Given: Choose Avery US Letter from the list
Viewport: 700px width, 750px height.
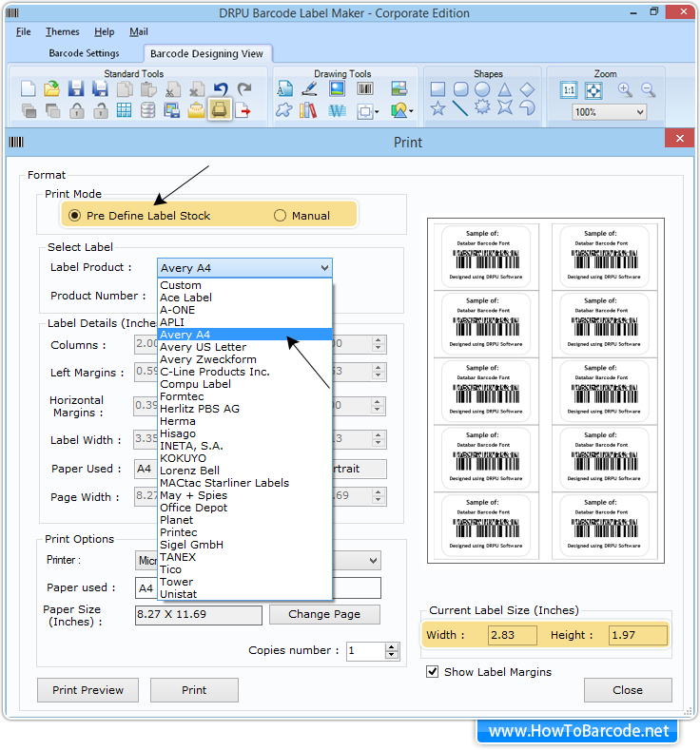Looking at the screenshot, I should click(245, 347).
